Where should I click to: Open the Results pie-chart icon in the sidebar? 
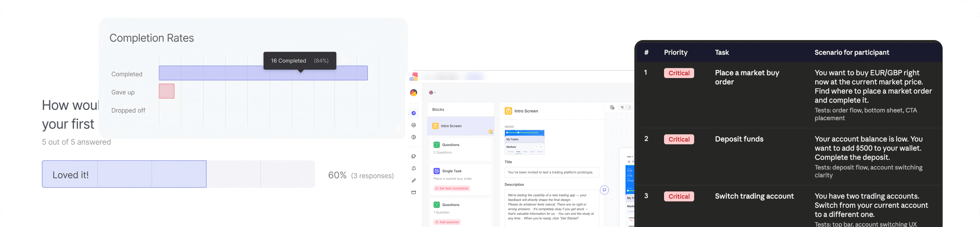coord(413,137)
